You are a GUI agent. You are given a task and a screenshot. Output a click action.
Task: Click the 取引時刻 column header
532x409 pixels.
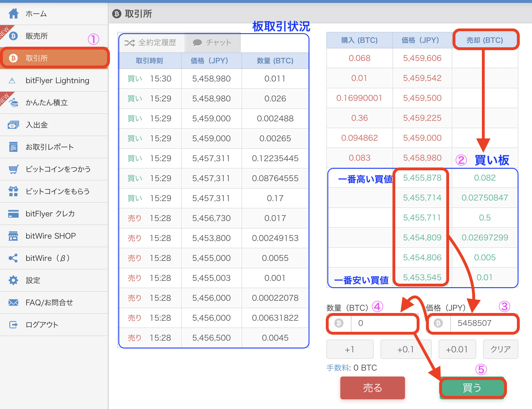pyautogui.click(x=150, y=61)
